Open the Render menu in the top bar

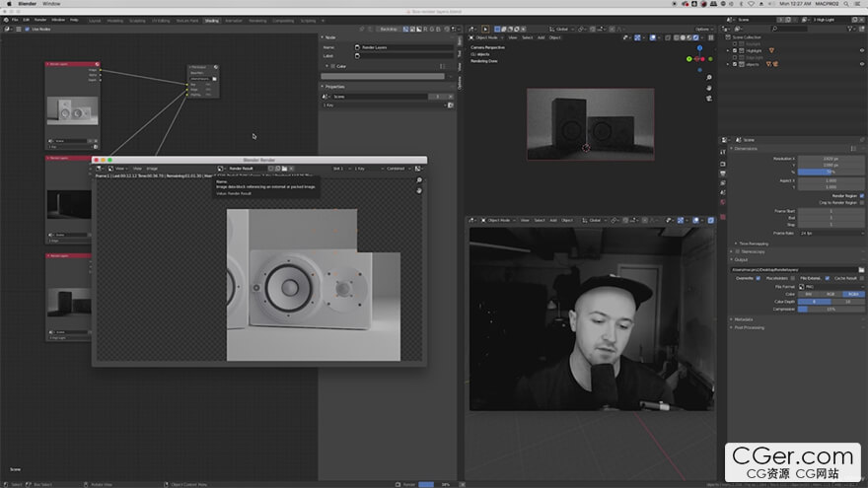[x=40, y=20]
